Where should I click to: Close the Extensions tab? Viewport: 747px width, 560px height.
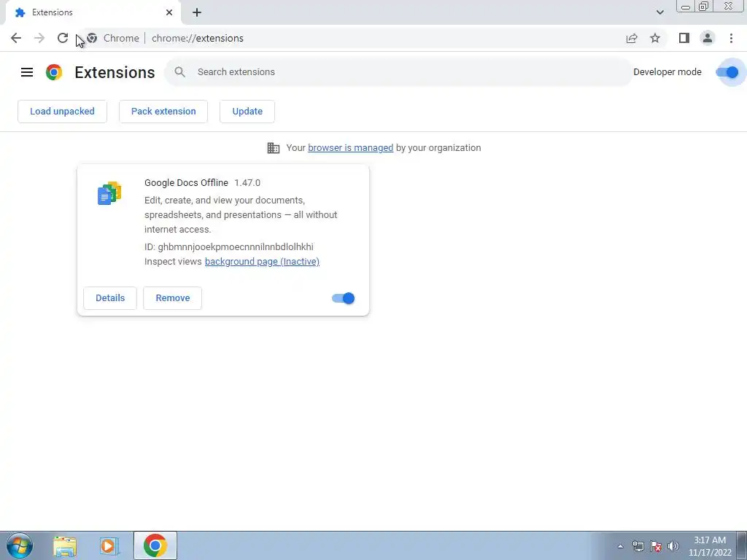pyautogui.click(x=169, y=12)
